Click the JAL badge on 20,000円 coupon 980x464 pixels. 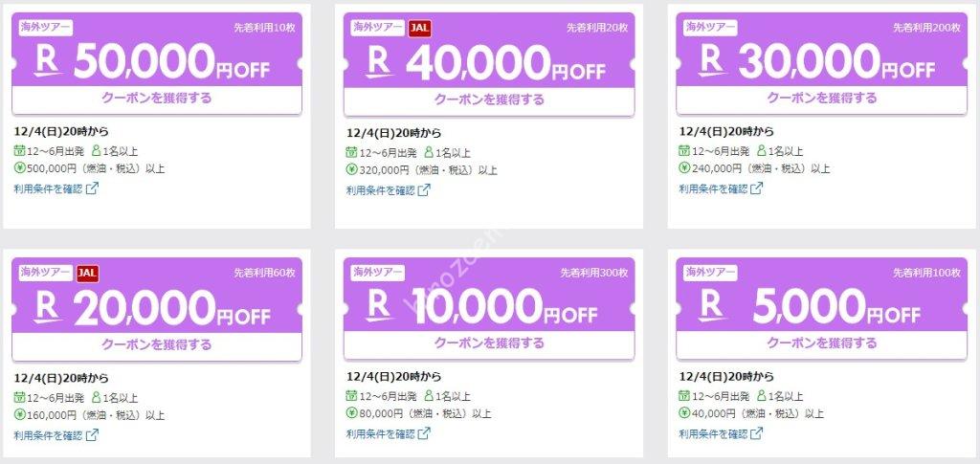(x=88, y=273)
